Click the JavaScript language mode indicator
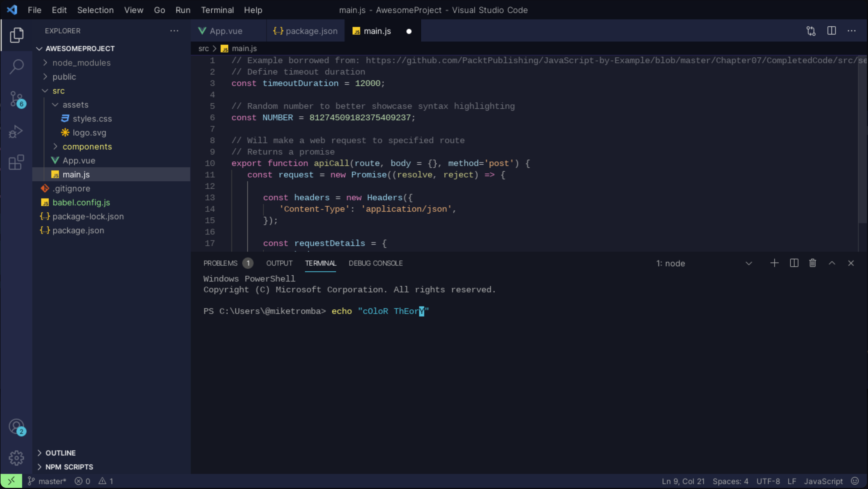 pyautogui.click(x=823, y=481)
